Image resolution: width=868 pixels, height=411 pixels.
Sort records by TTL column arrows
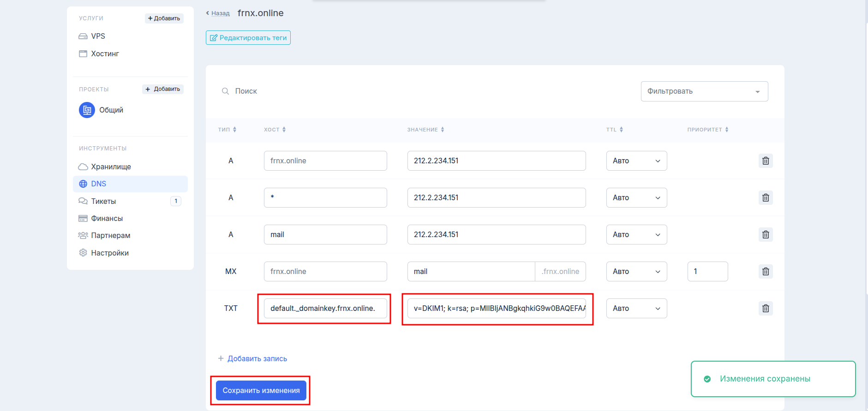(621, 130)
